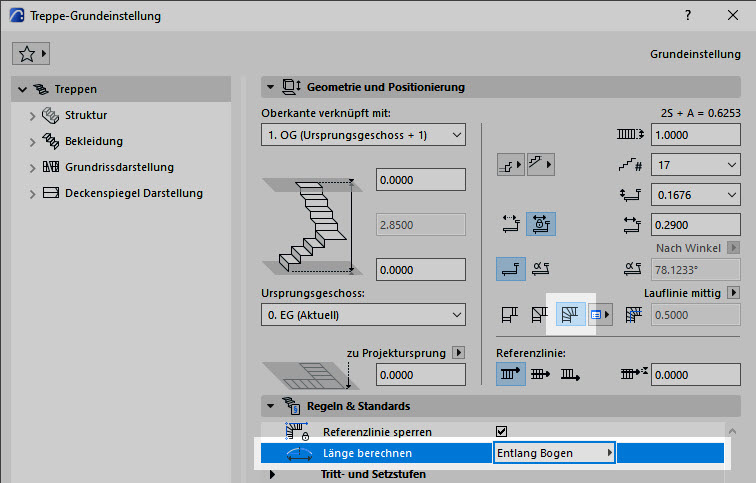Select Struktur in the Treppen tree
This screenshot has height=483, width=756.
[x=86, y=115]
